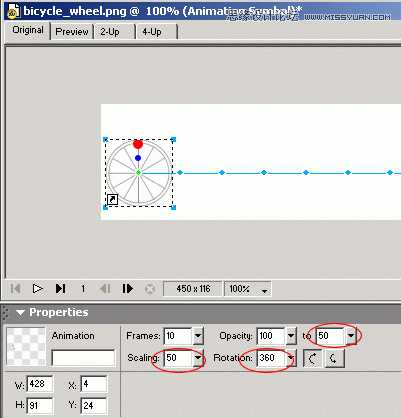
Task: Jump to the last frame button
Action: point(60,288)
